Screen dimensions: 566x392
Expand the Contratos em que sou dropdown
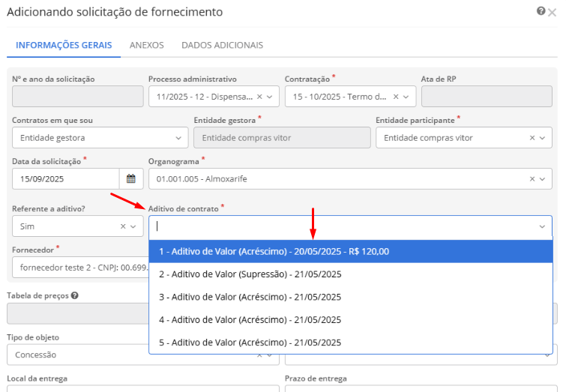(x=178, y=138)
